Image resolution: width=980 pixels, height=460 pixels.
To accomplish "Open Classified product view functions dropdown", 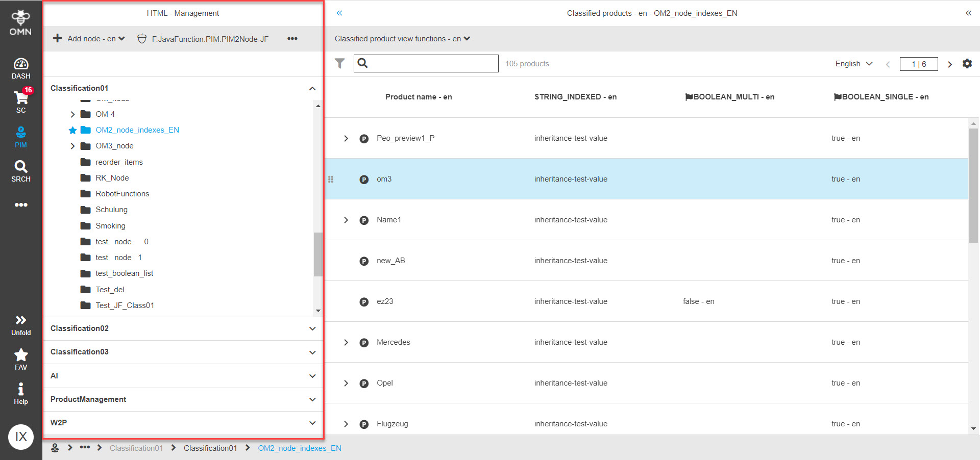I will 402,38.
